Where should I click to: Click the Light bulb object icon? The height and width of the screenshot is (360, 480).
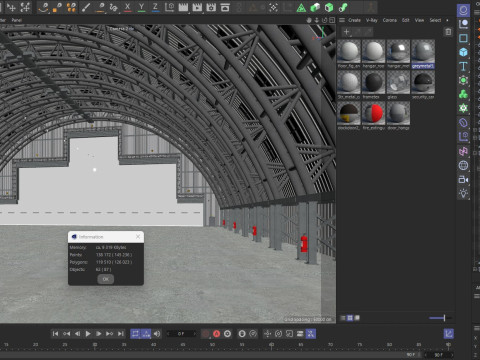point(463,193)
